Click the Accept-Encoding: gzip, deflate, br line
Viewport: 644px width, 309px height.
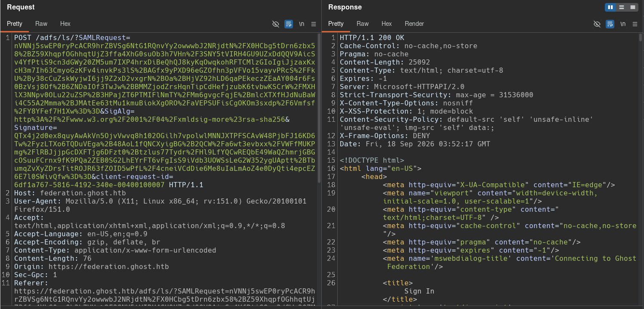pyautogui.click(x=87, y=242)
